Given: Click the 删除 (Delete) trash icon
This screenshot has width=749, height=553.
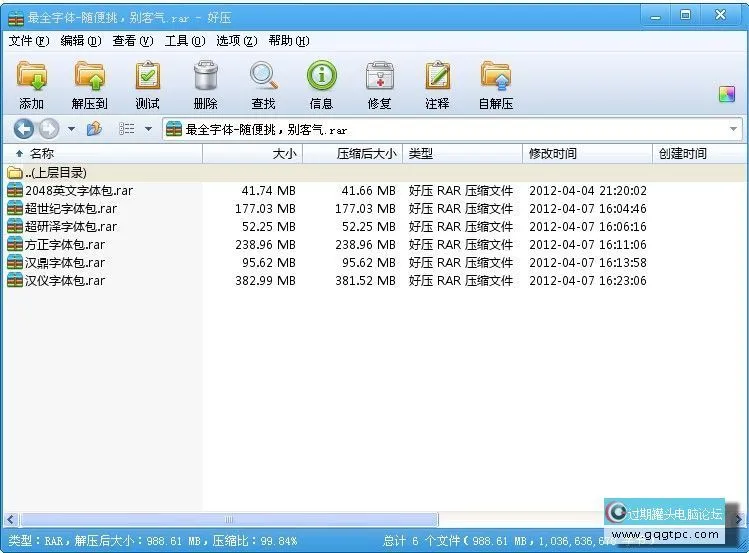Looking at the screenshot, I should click(205, 78).
